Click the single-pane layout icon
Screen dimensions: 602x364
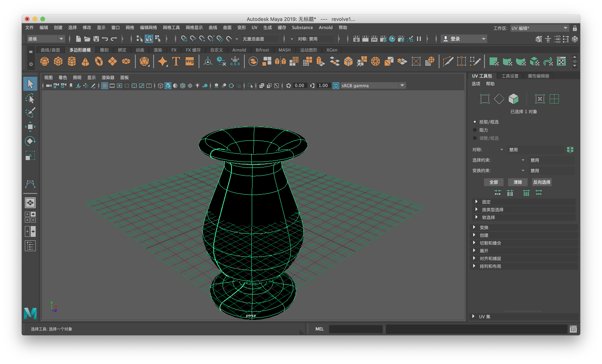pos(30,203)
